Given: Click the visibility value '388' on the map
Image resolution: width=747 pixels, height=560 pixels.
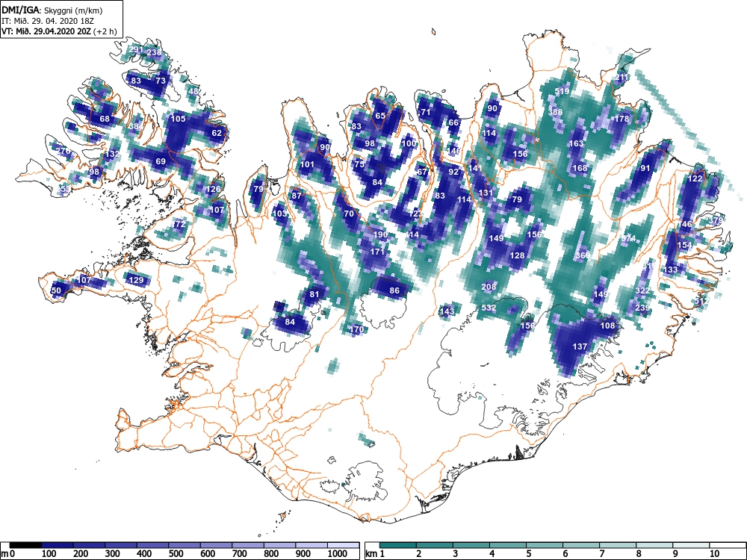Looking at the screenshot, I should click(x=555, y=112).
